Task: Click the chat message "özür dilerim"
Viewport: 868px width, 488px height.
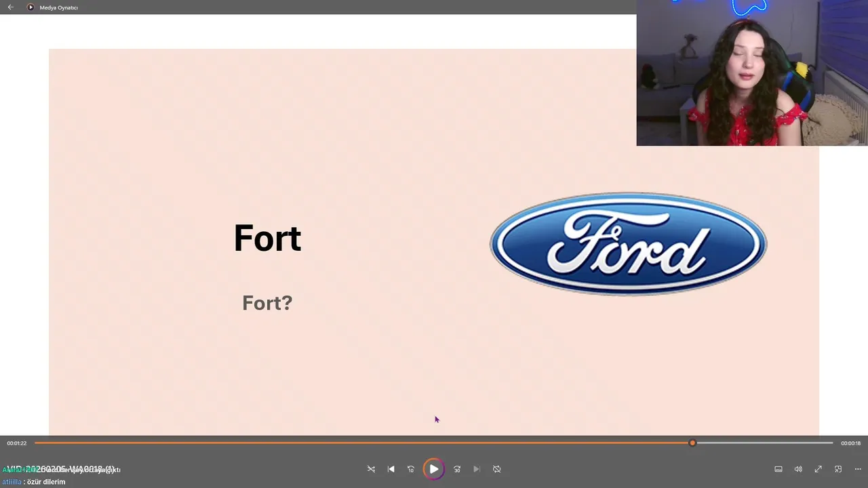Action: click(x=46, y=482)
